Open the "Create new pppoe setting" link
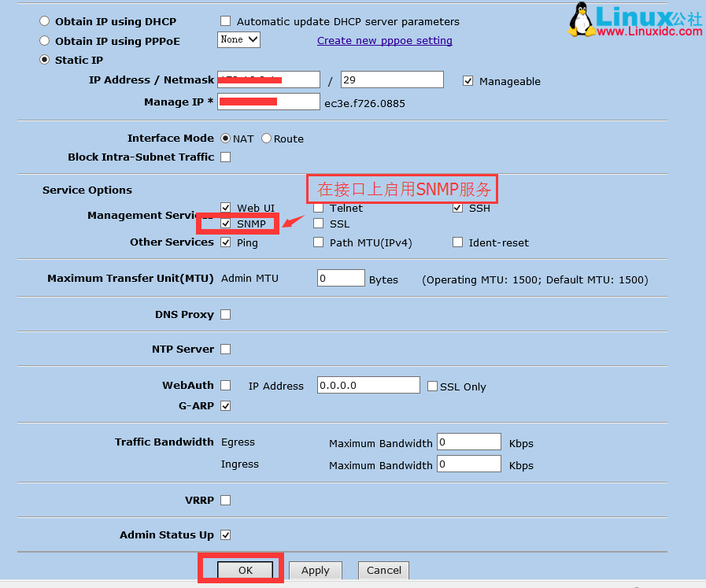The width and height of the screenshot is (706, 588). (384, 40)
